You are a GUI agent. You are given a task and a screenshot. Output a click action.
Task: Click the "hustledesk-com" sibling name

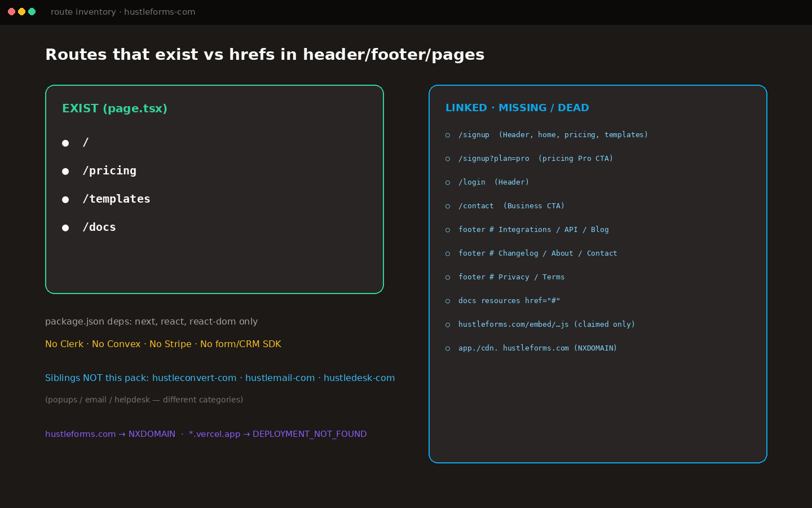(x=359, y=378)
